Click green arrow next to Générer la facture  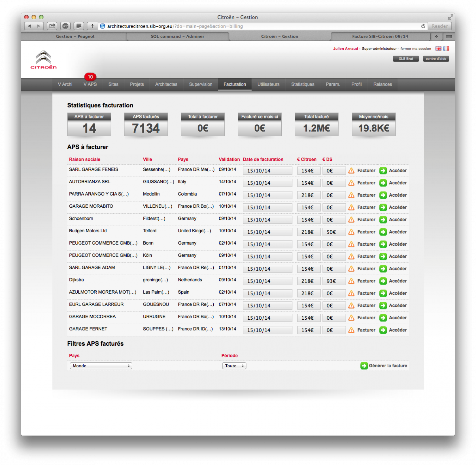coord(364,366)
